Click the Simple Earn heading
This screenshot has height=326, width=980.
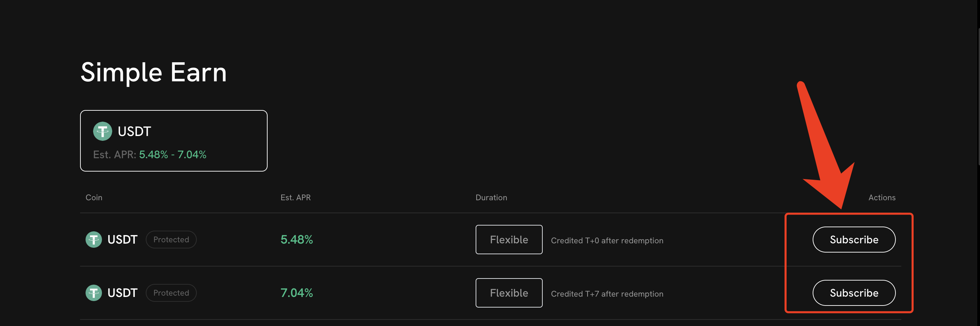tap(154, 72)
